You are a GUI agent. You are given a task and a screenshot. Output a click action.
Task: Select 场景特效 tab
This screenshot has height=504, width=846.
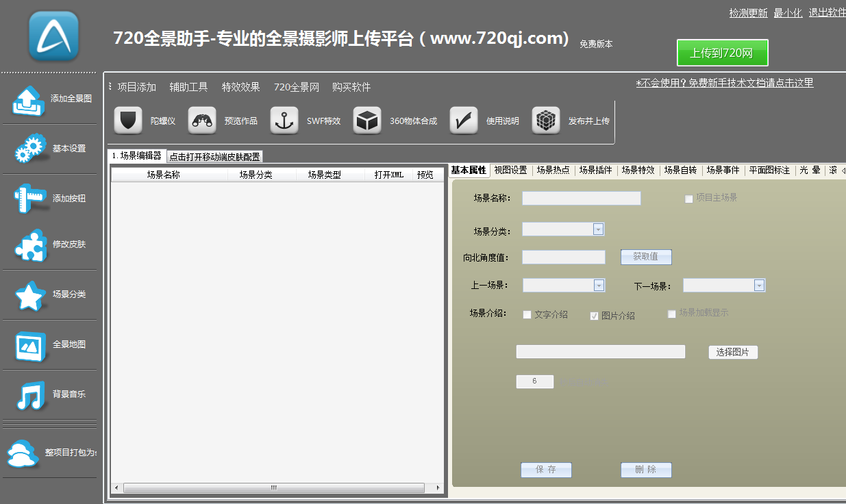tap(638, 171)
